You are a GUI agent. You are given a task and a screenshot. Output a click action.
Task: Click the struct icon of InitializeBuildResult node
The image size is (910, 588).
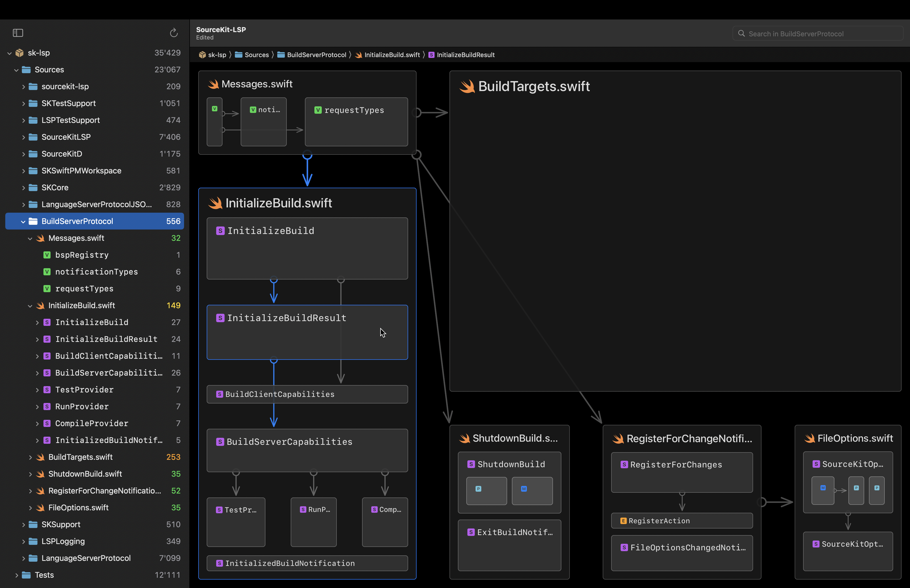(220, 318)
